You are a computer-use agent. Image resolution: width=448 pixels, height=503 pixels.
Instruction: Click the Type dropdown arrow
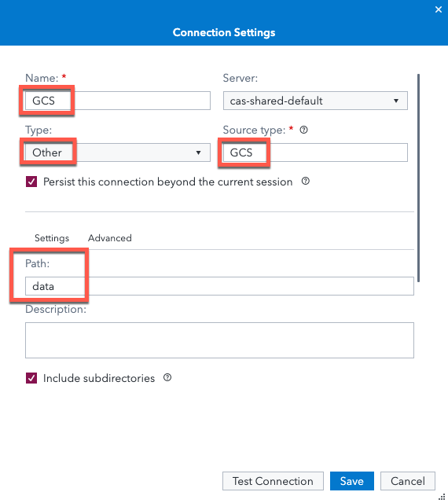click(x=198, y=152)
